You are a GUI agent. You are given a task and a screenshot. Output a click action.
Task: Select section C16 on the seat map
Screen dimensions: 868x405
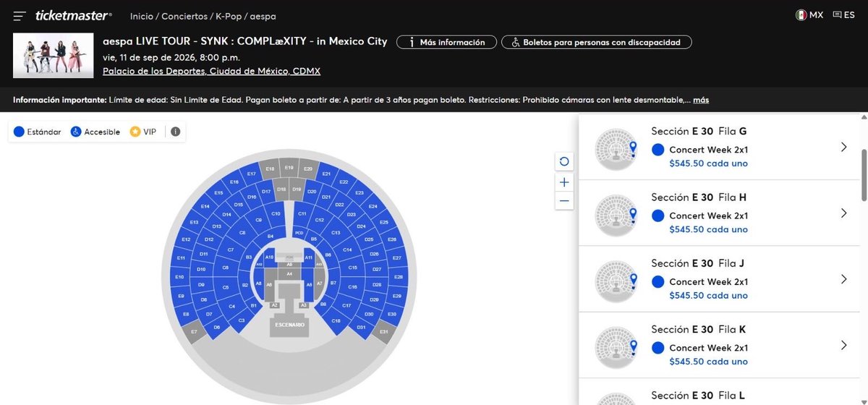point(352,286)
